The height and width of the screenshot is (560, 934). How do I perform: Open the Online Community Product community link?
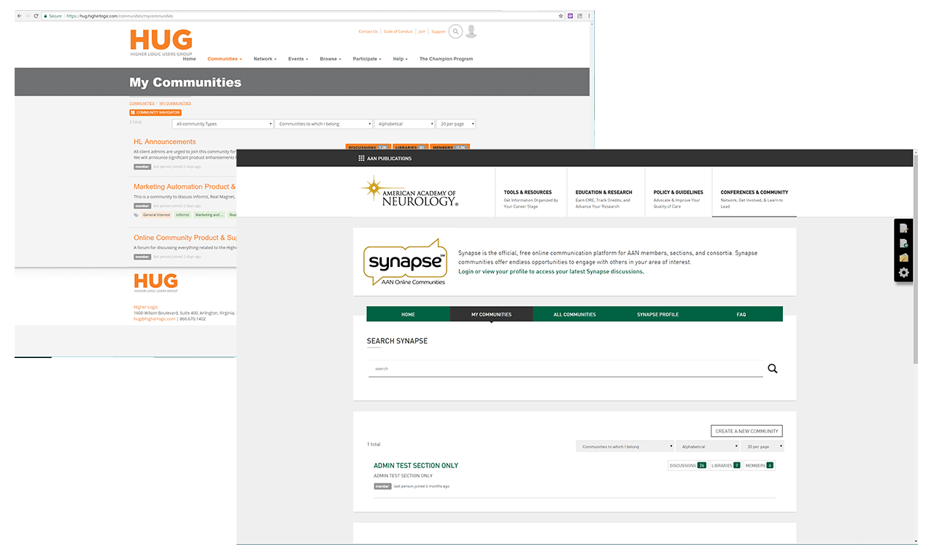coord(185,238)
